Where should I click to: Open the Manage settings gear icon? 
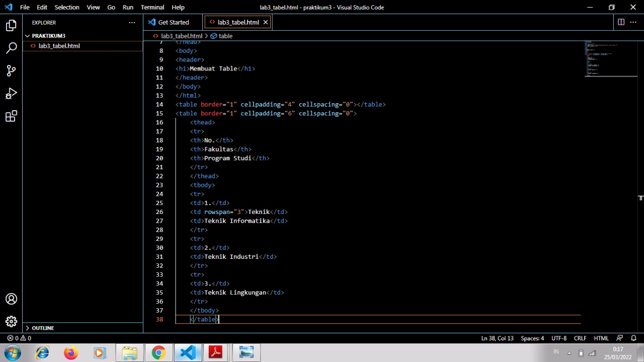pos(11,321)
